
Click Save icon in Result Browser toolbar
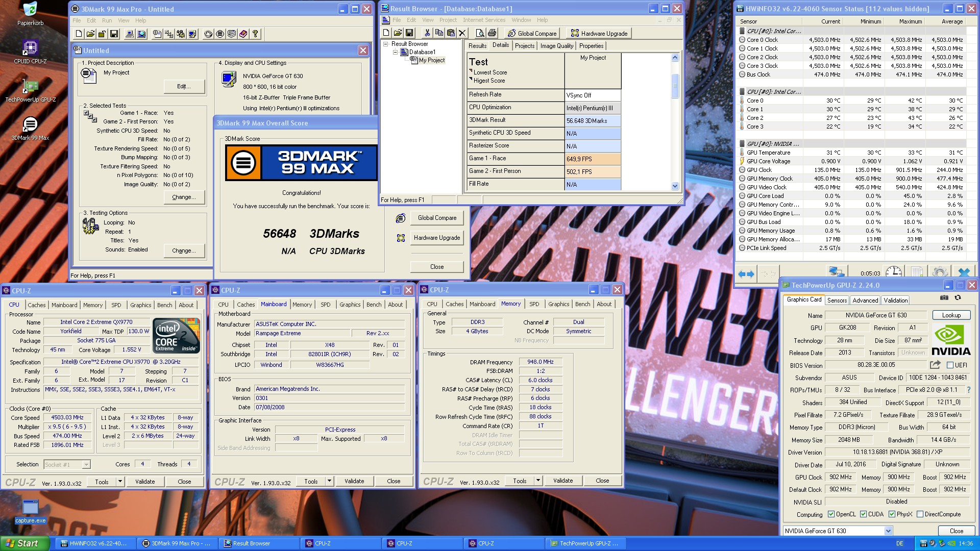[x=409, y=33]
